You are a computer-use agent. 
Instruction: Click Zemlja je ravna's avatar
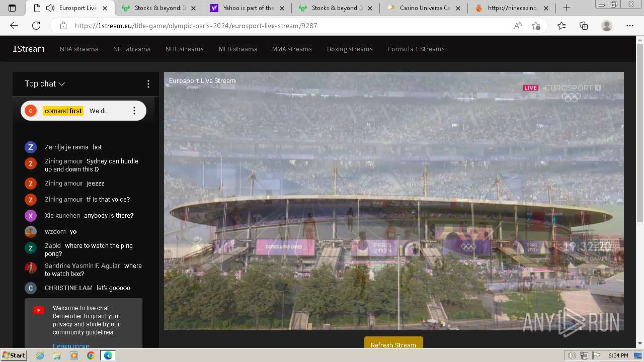click(x=31, y=147)
